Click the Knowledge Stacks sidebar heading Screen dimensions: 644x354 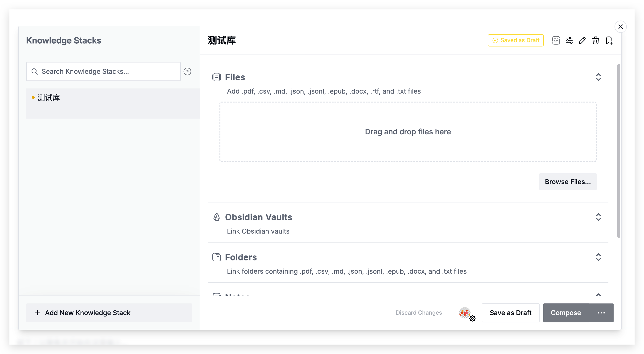tap(63, 40)
